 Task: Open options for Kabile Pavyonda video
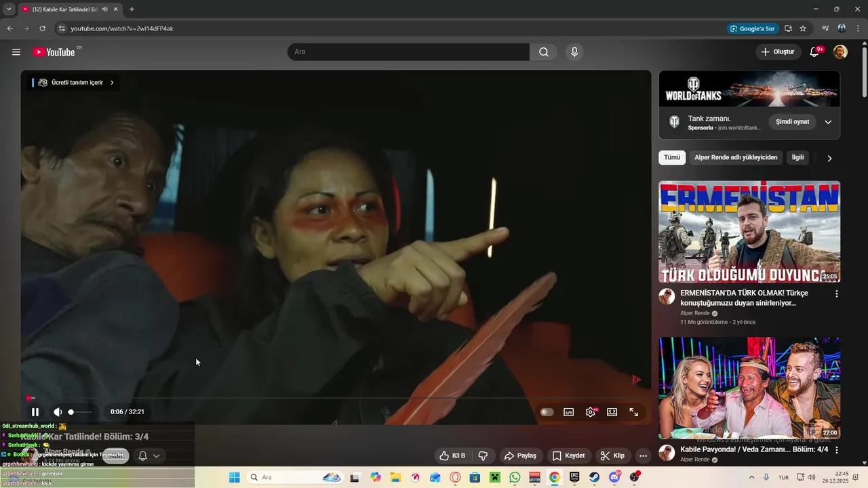(836, 450)
